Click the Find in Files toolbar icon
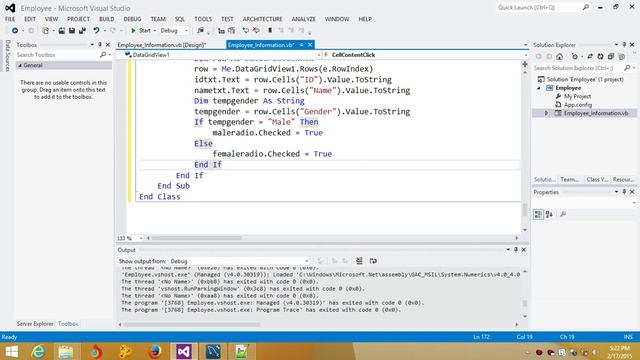The width and height of the screenshot is (640, 360). (200, 31)
